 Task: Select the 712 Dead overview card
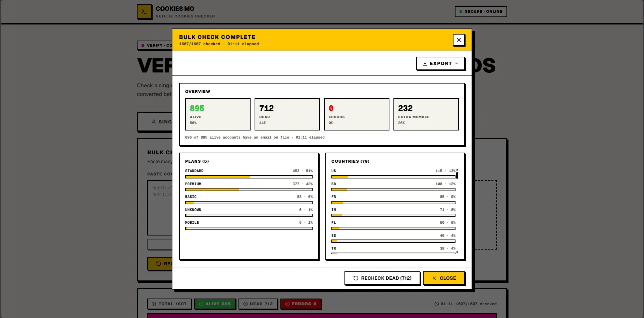coord(287,114)
